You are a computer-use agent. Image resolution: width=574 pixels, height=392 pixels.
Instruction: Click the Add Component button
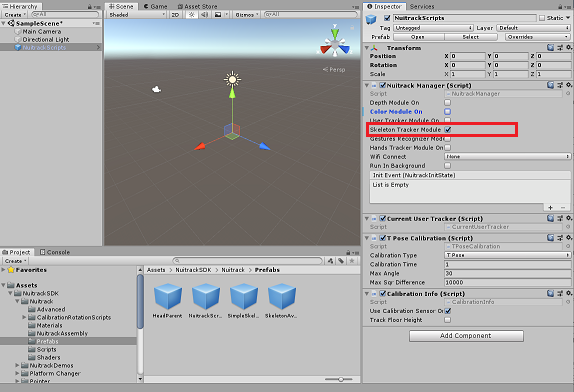pyautogui.click(x=466, y=336)
